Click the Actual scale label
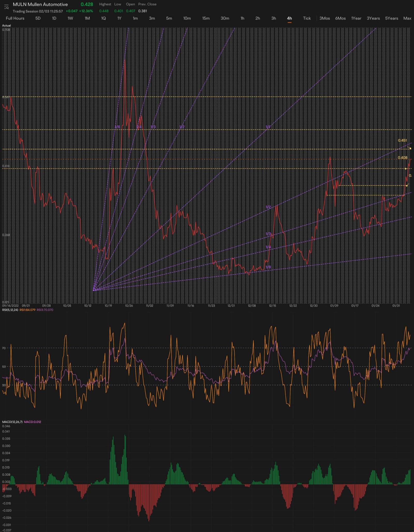The width and height of the screenshot is (414, 532). click(6, 25)
